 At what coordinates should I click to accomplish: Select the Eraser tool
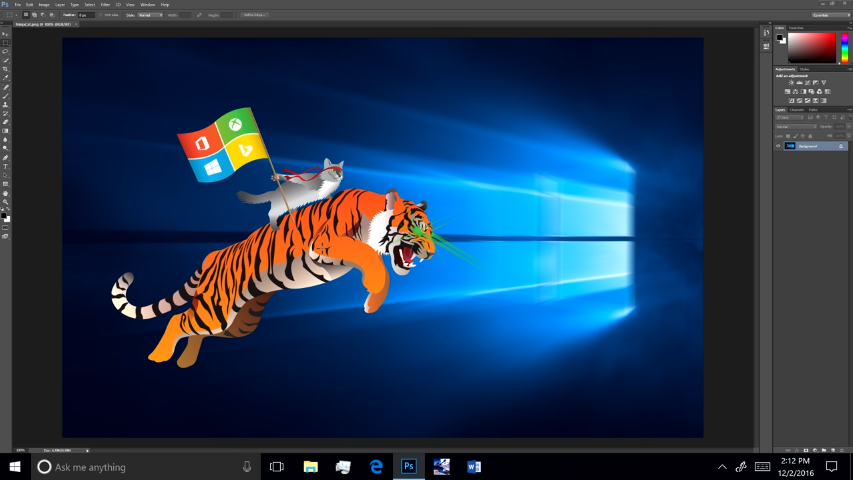click(5, 122)
